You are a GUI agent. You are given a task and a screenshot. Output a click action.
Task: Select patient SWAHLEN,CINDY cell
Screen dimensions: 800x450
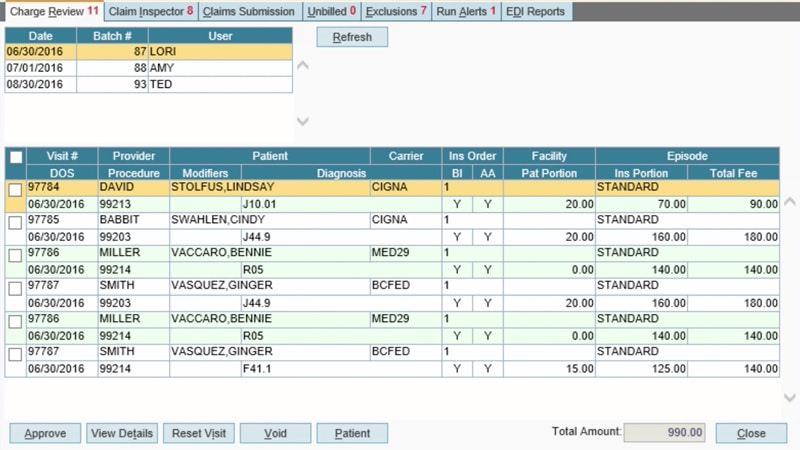coord(270,220)
